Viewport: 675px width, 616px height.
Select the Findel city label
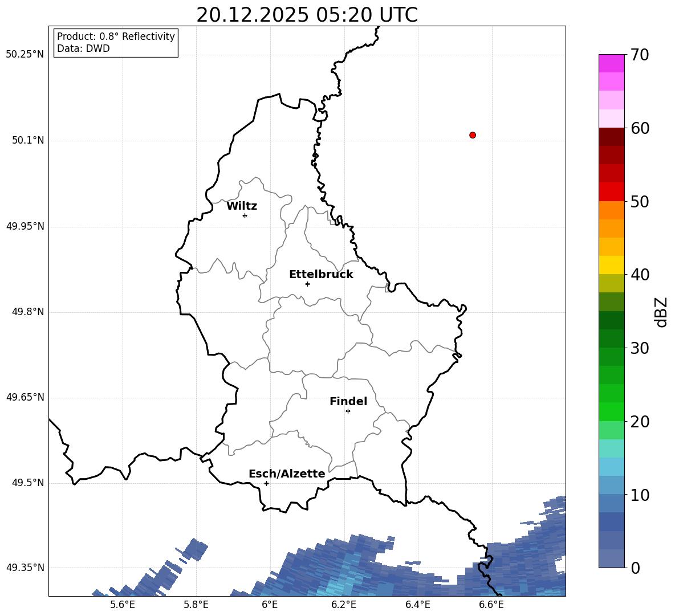point(348,401)
